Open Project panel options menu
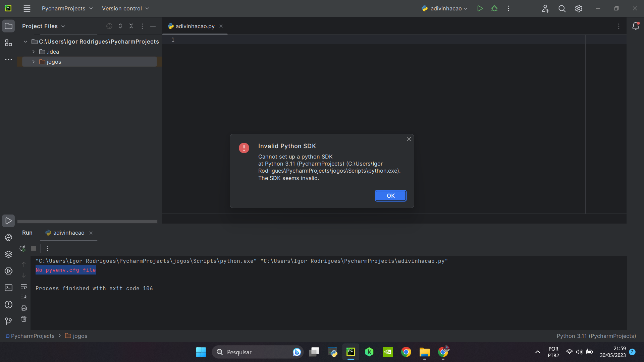Viewport: 644px width, 362px height. tap(142, 26)
